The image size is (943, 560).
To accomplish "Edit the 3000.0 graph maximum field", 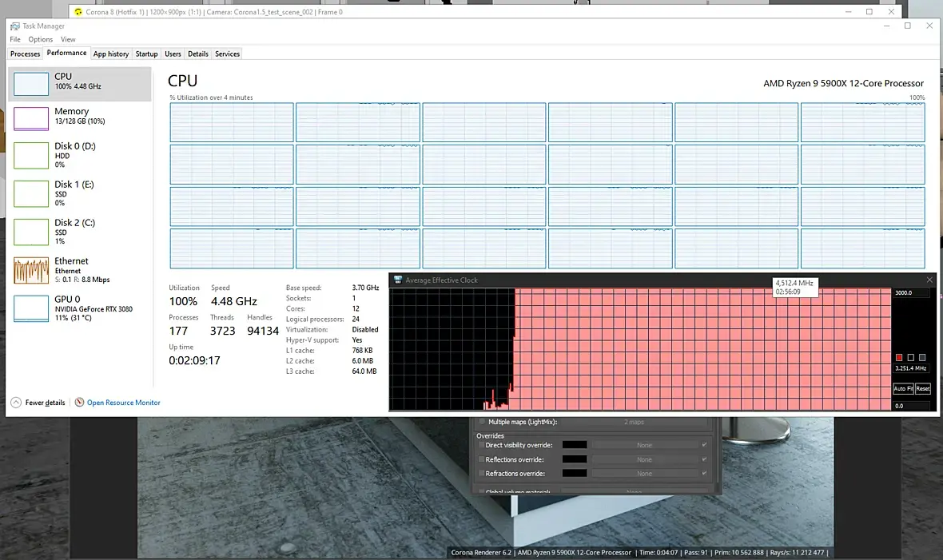I will (x=912, y=293).
